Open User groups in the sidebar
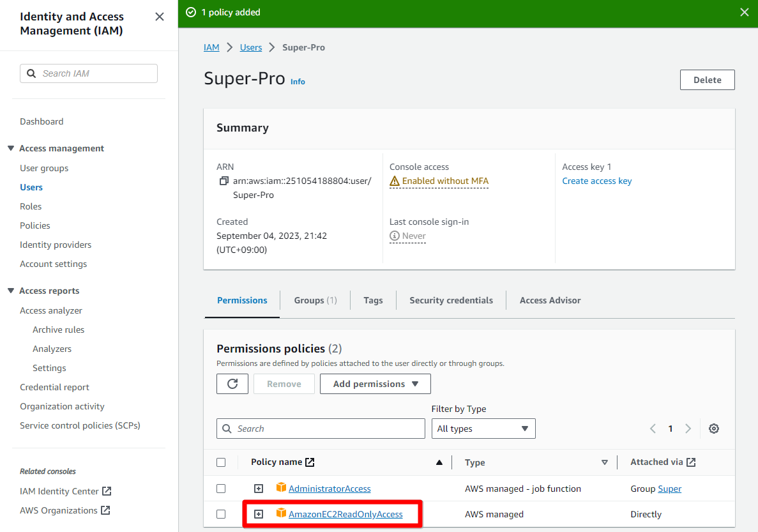 (44, 169)
